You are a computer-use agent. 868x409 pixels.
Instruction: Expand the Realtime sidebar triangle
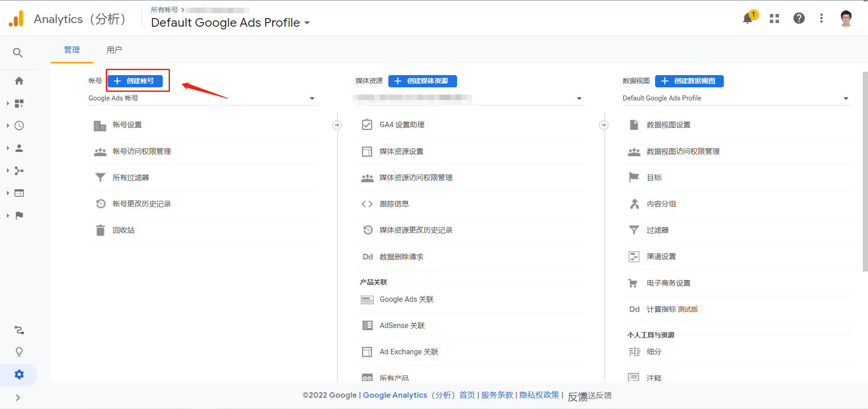tap(8, 126)
